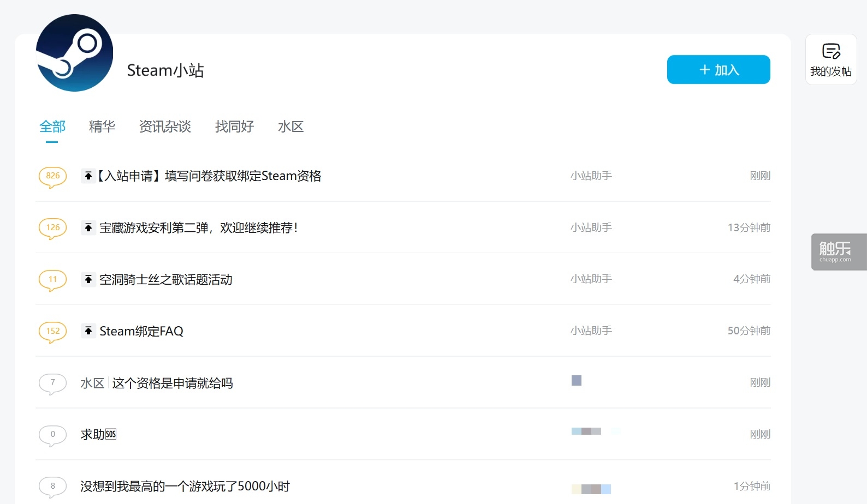The height and width of the screenshot is (504, 867).
Task: Click pinned icon beside 宝藏游戏安利 post
Action: pos(88,227)
